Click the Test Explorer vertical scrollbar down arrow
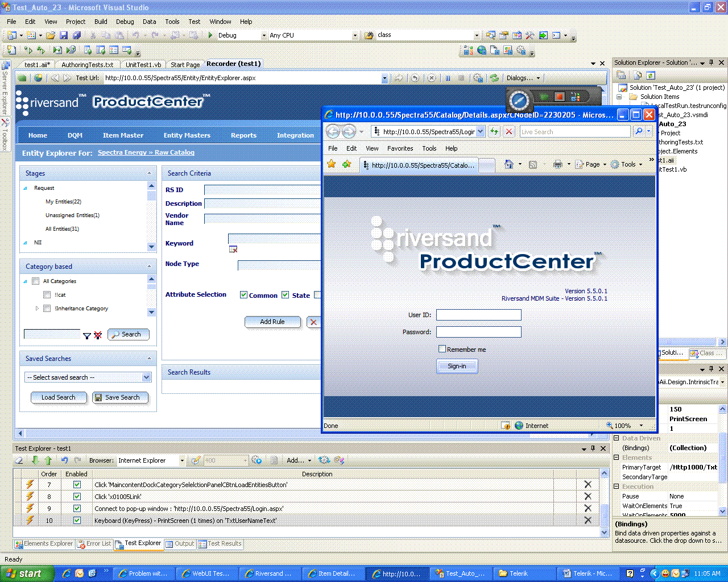 [x=604, y=533]
